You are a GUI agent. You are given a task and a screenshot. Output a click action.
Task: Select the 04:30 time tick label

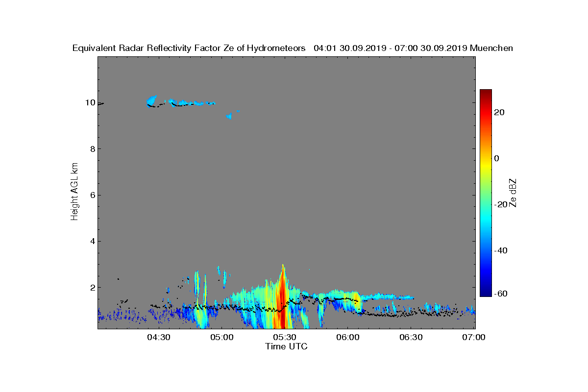coord(159,338)
